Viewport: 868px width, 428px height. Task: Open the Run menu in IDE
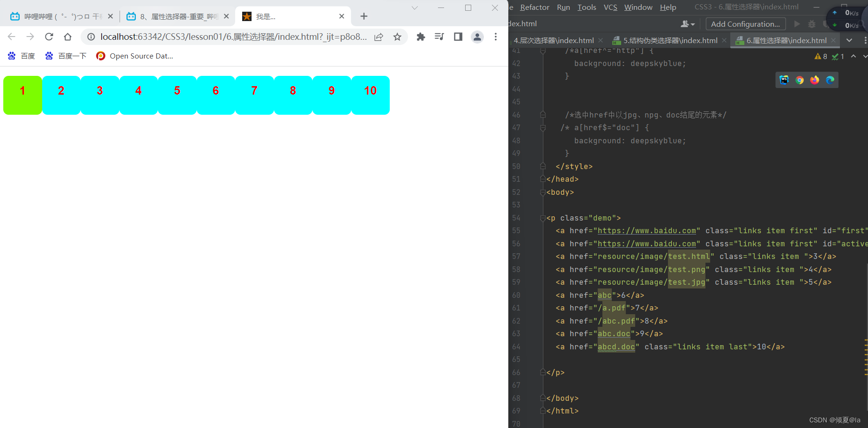(x=564, y=7)
